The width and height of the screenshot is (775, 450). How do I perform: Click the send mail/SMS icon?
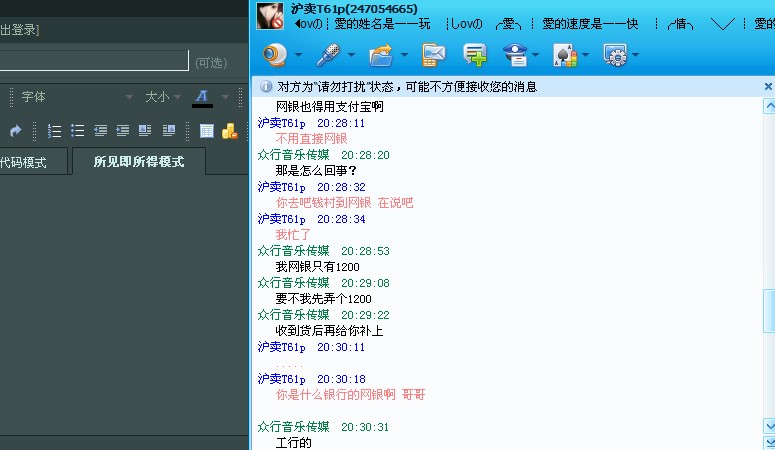tap(434, 54)
